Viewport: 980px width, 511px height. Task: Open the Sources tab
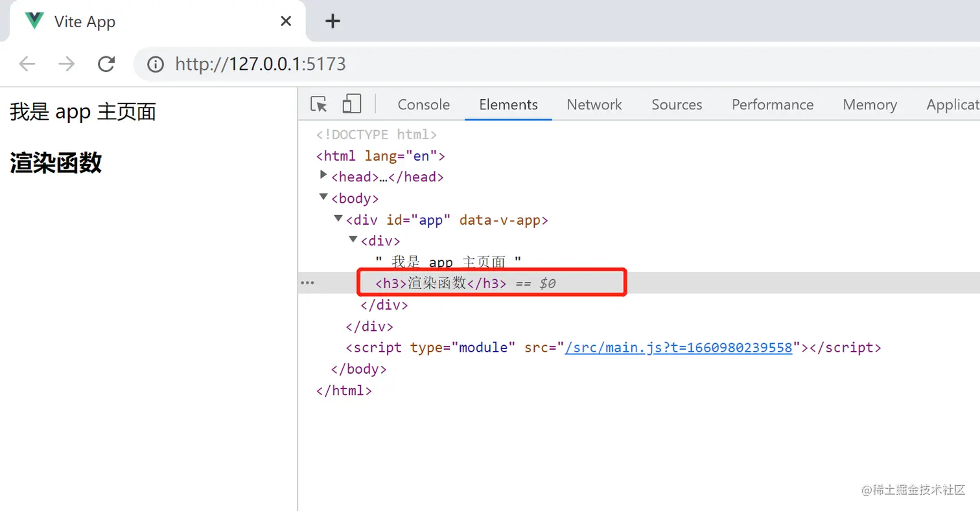(x=677, y=105)
